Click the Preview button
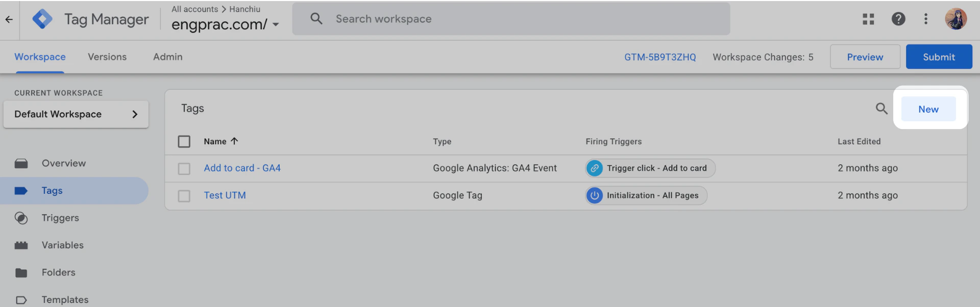Viewport: 980px width, 307px height. click(x=865, y=57)
